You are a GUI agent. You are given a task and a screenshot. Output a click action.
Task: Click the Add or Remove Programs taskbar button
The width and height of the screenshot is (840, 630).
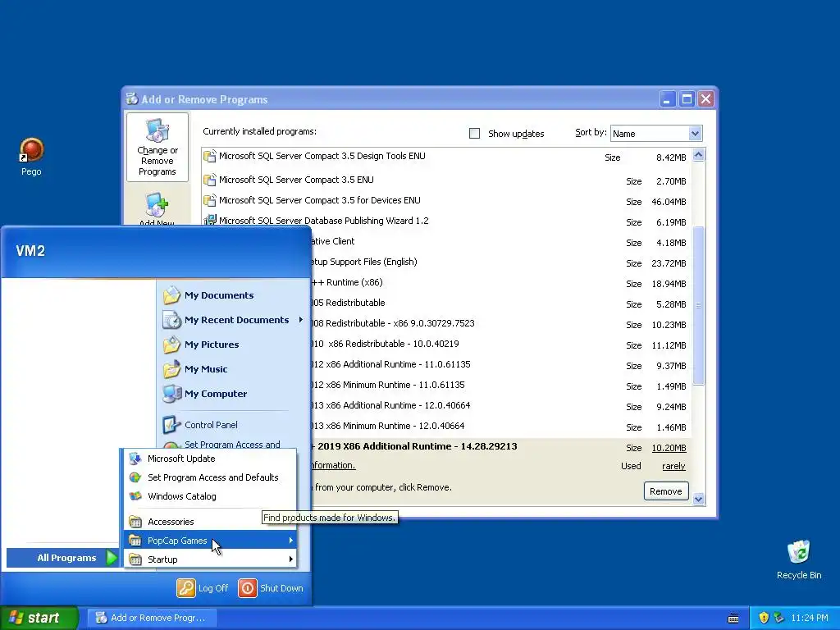152,618
